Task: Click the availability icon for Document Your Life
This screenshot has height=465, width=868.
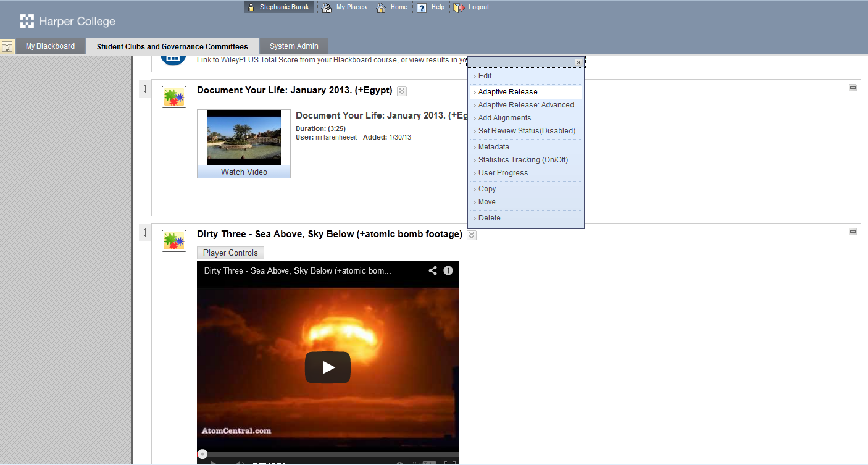Action: coord(853,88)
